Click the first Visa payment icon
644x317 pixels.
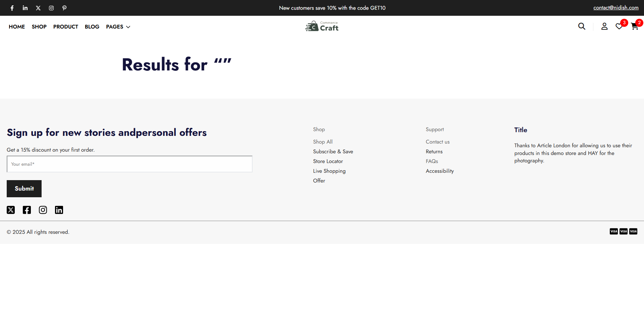pos(614,231)
